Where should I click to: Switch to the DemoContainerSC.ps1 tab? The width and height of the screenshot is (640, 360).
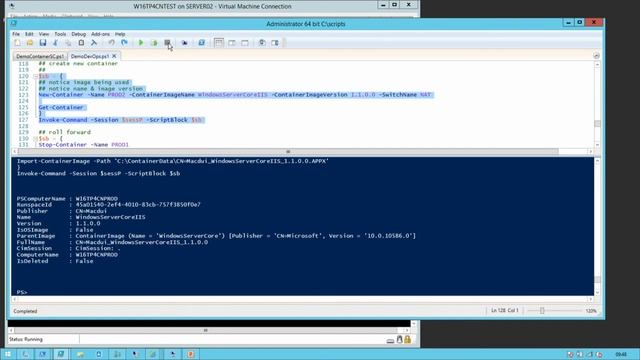click(x=40, y=56)
